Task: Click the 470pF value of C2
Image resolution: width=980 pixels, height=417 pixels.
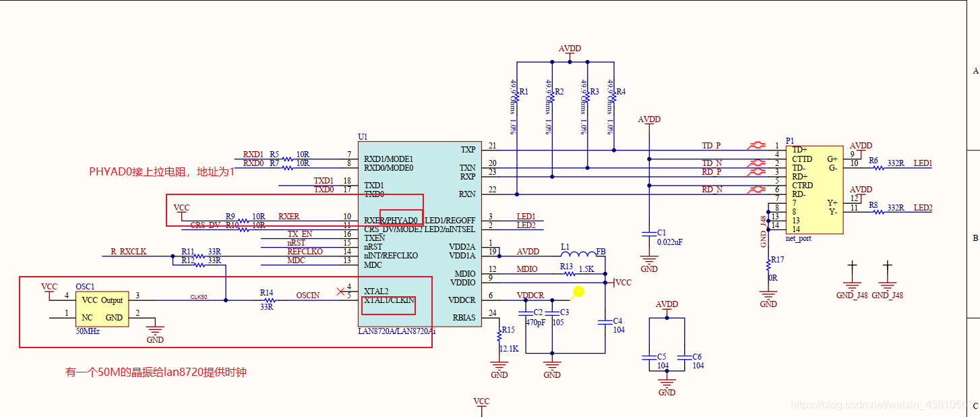Action: 536,323
